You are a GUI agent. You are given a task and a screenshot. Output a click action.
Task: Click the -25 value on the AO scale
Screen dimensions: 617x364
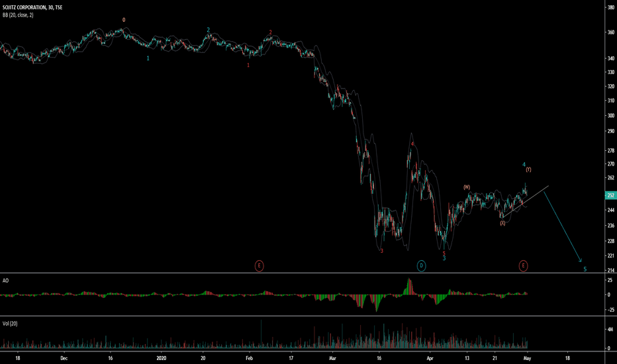pos(610,310)
